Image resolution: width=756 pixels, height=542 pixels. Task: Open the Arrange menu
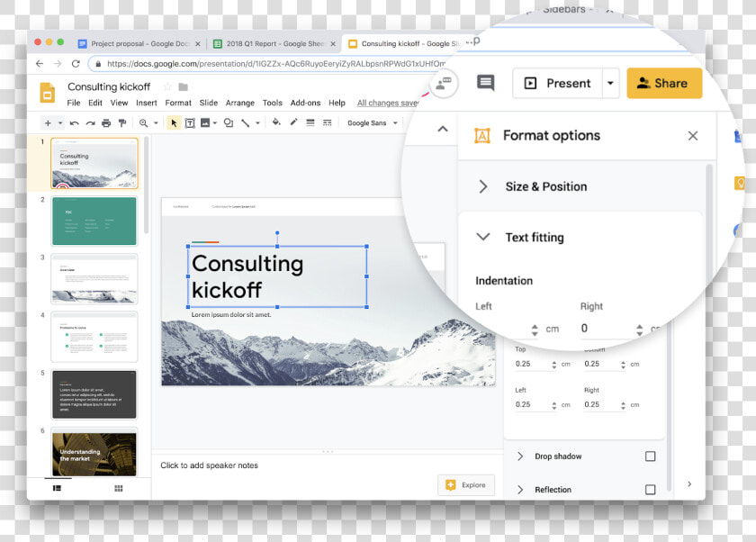[240, 103]
